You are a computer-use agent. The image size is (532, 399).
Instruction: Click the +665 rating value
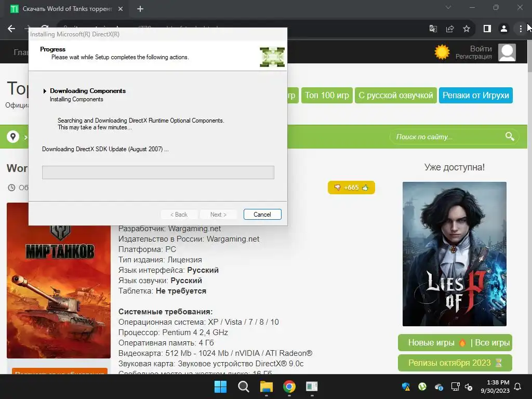[x=351, y=188]
